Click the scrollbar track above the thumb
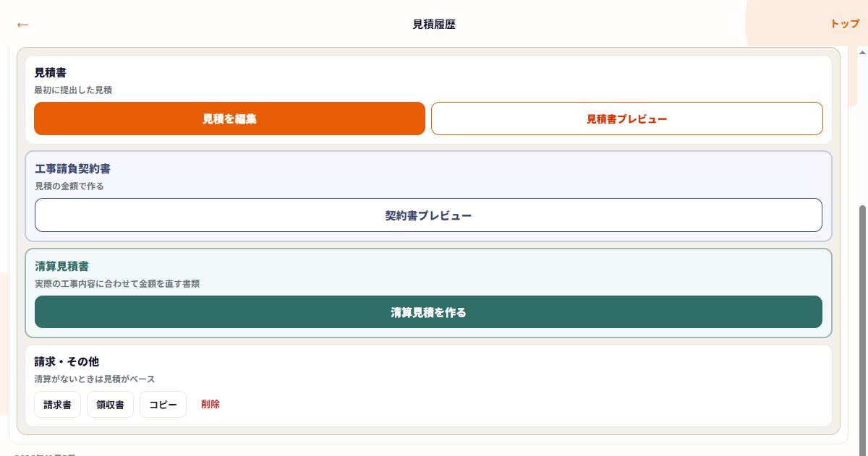Image resolution: width=868 pixels, height=456 pixels. tap(862, 132)
